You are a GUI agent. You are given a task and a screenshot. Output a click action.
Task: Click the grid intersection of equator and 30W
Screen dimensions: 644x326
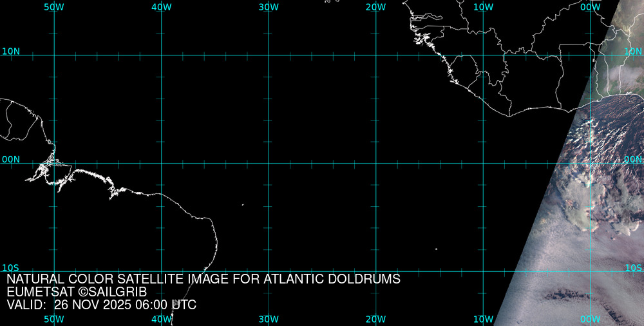pos(269,163)
